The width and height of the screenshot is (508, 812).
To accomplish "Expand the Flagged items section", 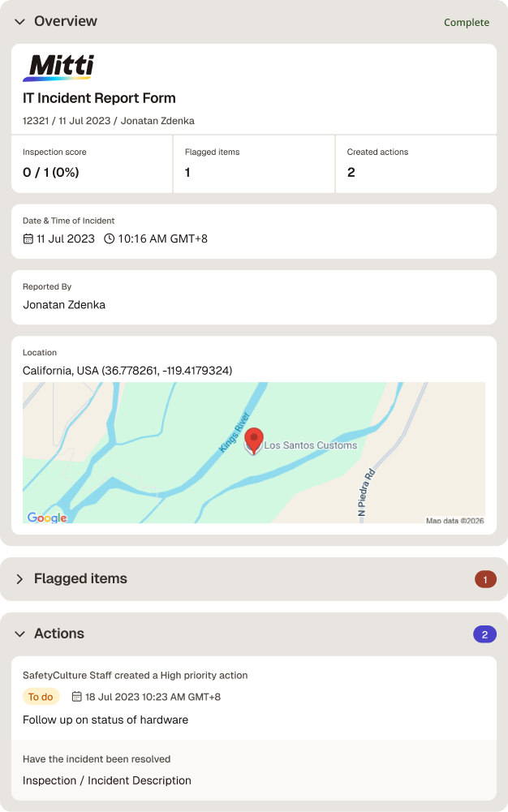I will pos(19,579).
